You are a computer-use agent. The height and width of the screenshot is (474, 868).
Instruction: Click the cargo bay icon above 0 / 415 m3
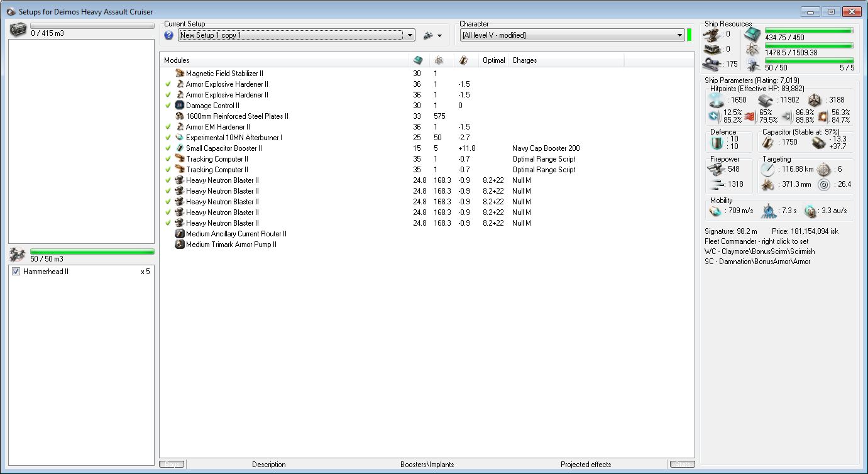click(18, 29)
